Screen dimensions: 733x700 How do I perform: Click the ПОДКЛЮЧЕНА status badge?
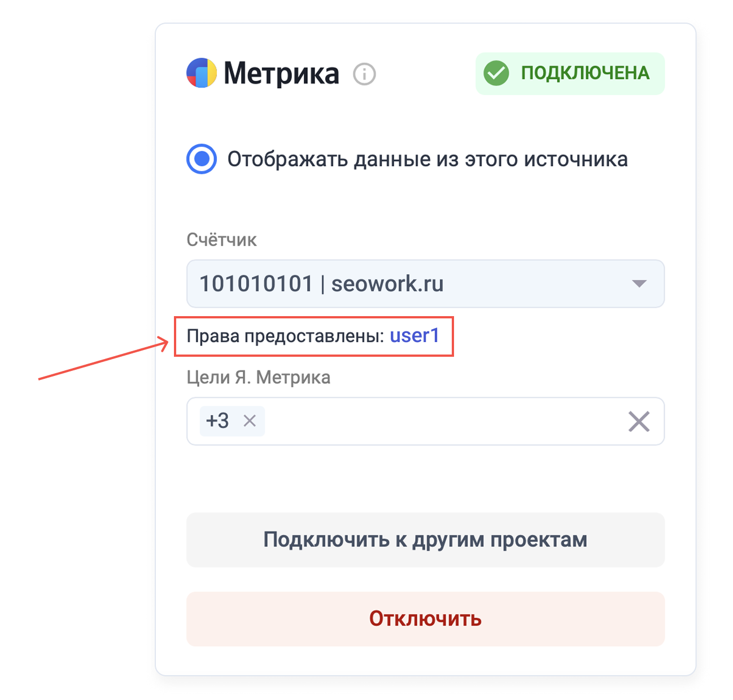click(x=570, y=73)
